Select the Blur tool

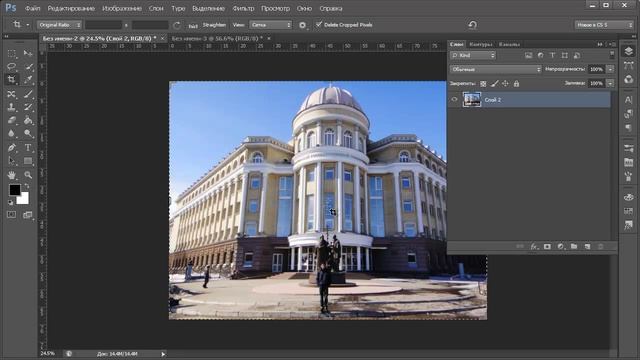coord(11,133)
